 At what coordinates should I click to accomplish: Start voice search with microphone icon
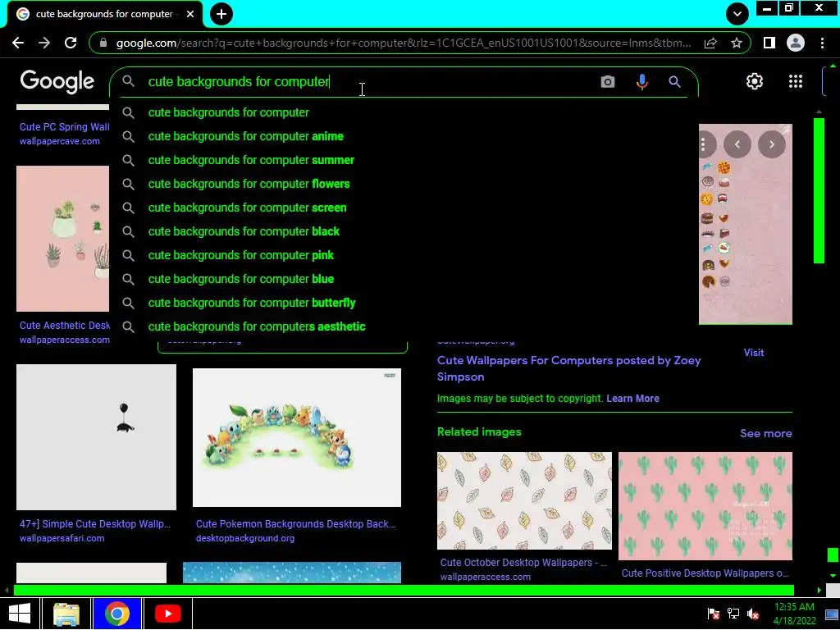[x=641, y=81]
